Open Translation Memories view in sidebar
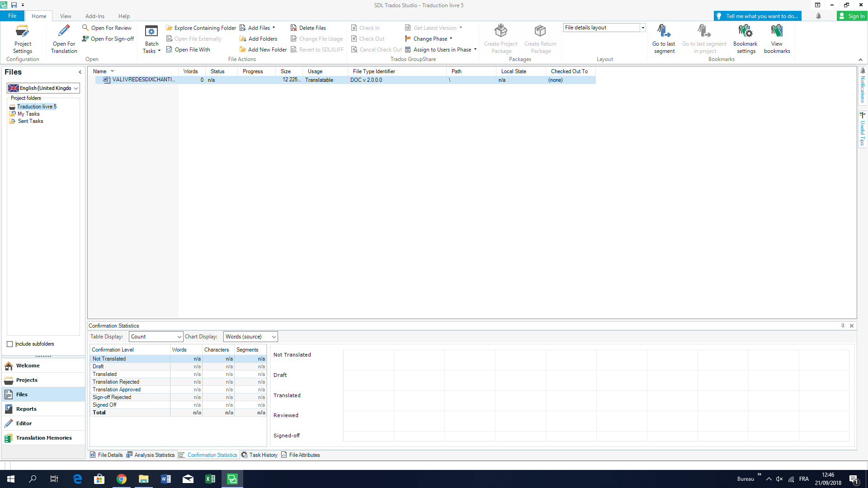Image resolution: width=868 pixels, height=488 pixels. [x=43, y=438]
